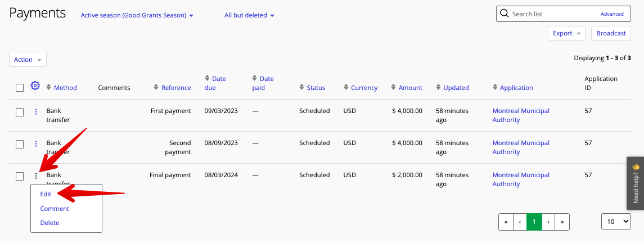The height and width of the screenshot is (243, 644).
Task: Click the $ 2,000.00 amount cell
Action: [407, 175]
